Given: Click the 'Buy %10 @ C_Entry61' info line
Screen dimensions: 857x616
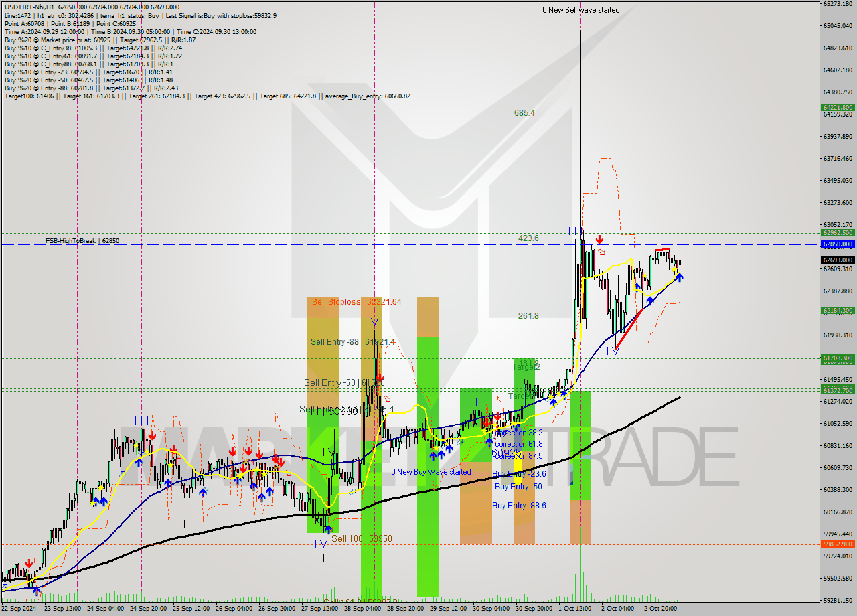Looking at the screenshot, I should click(93, 56).
